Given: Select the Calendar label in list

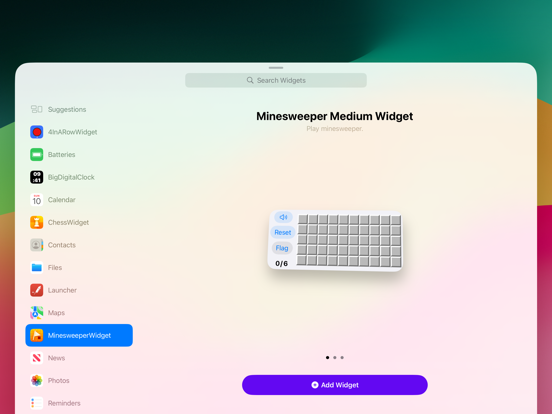Looking at the screenshot, I should tap(62, 200).
